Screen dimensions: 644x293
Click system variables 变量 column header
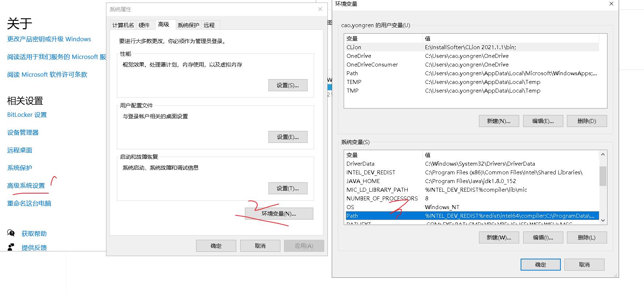pyautogui.click(x=384, y=155)
